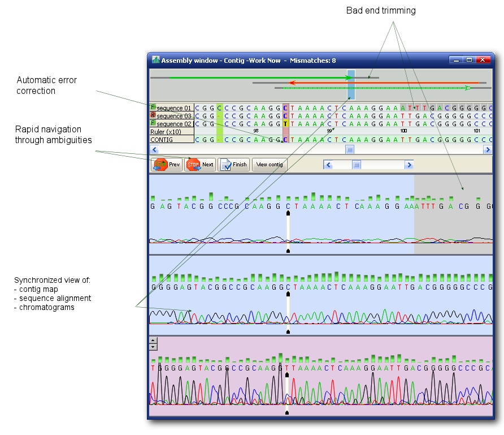The height and width of the screenshot is (435, 504).
Task: Click the Prev ambiguity button
Action: click(167, 165)
